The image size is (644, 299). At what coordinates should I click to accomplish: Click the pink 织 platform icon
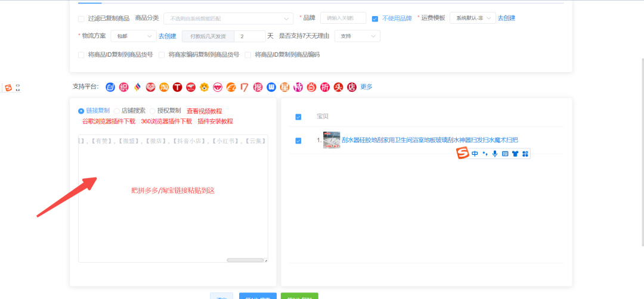(x=123, y=87)
